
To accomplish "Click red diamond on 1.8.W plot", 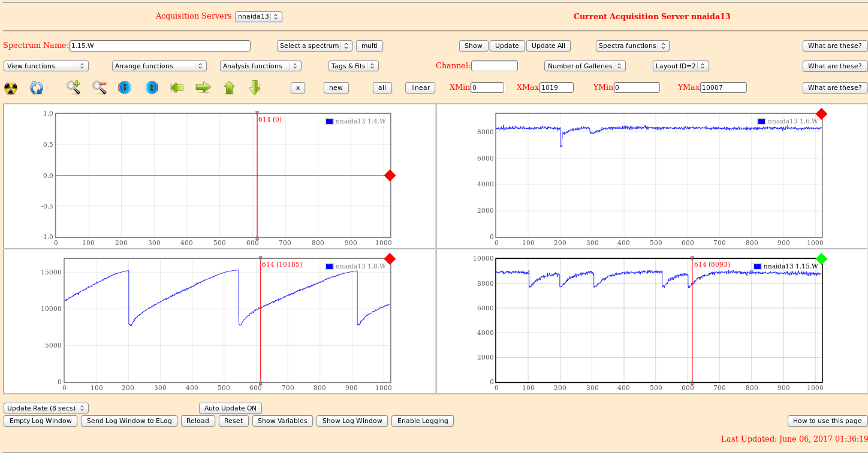I will (x=390, y=259).
